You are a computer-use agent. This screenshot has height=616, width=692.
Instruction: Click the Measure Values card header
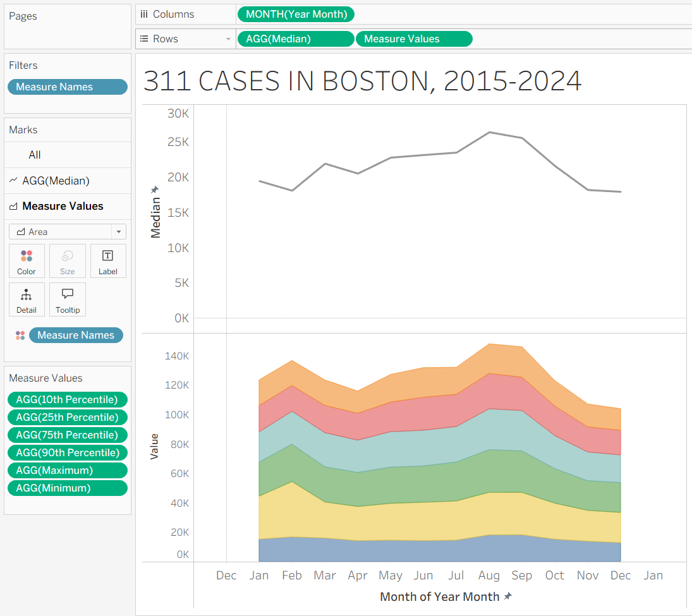(x=46, y=378)
